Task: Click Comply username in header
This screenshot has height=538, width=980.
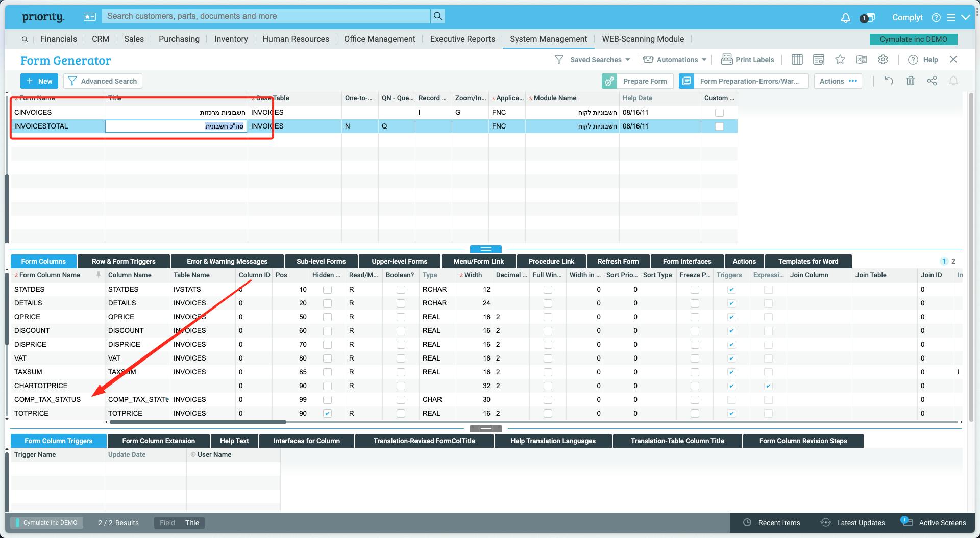Action: point(908,17)
